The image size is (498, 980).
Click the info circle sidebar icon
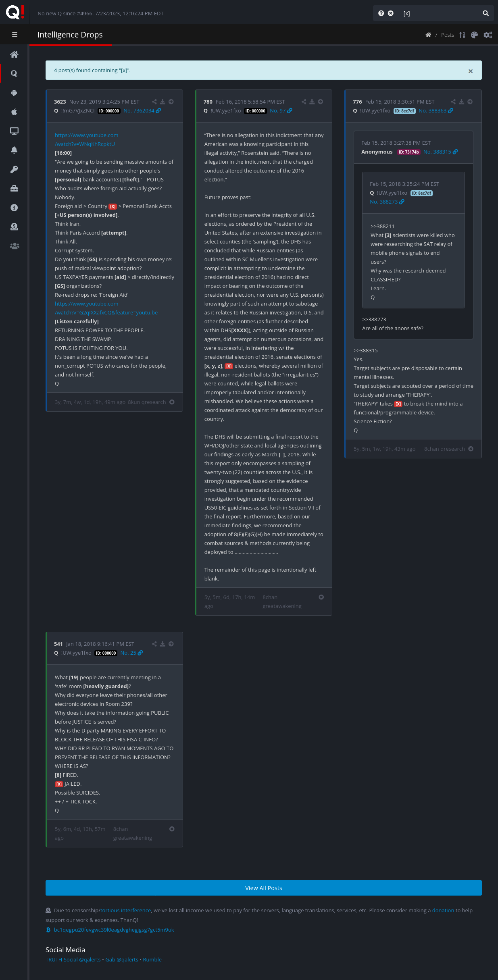pos(14,208)
